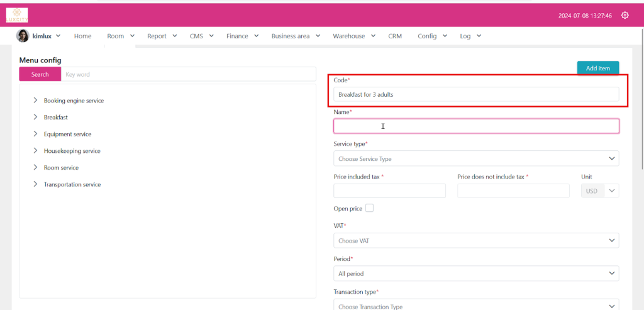Open the Period dropdown
644x310 pixels.
click(x=475, y=274)
